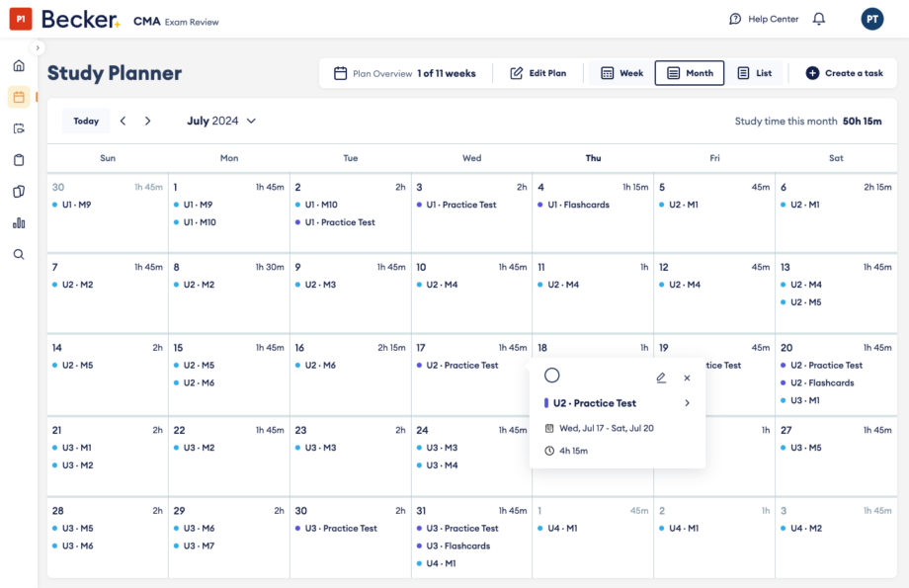Open the clipboard icon in sidebar
The height and width of the screenshot is (588, 909).
tap(19, 160)
